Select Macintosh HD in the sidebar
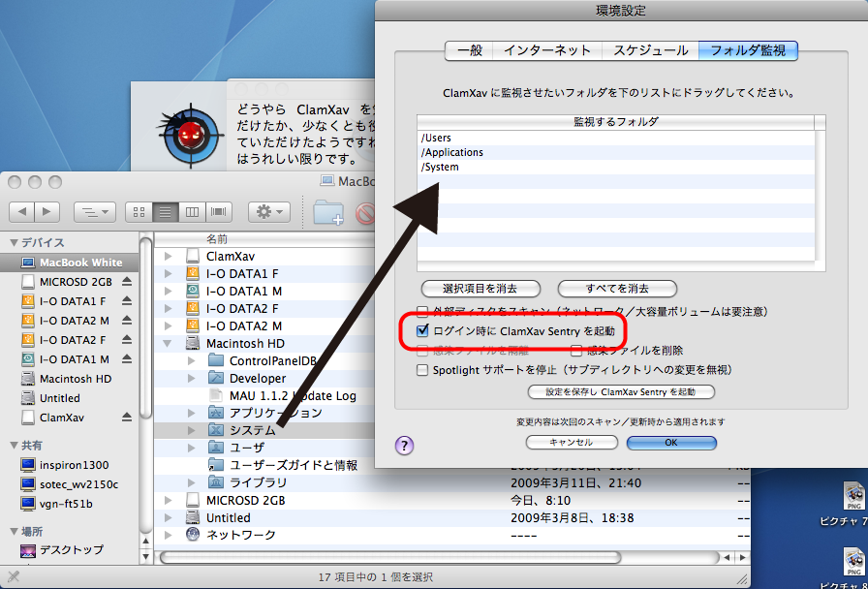The height and width of the screenshot is (589, 868). pyautogui.click(x=69, y=379)
